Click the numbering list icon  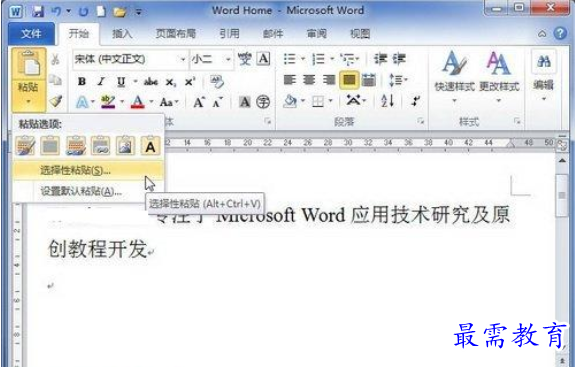point(318,59)
